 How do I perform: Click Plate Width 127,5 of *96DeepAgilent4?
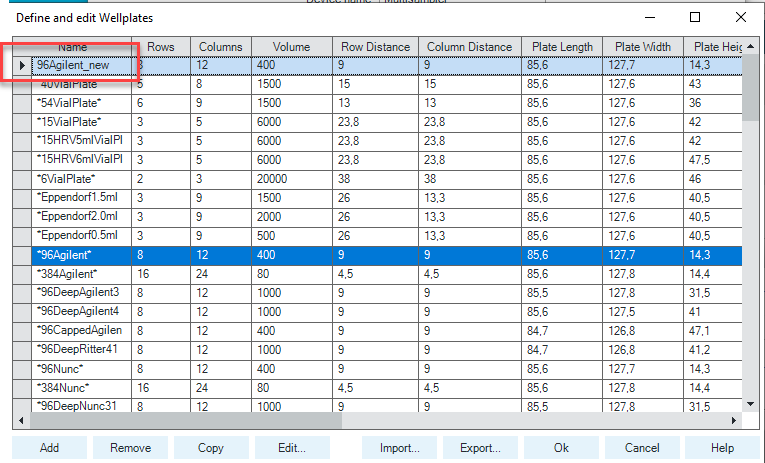coord(643,313)
